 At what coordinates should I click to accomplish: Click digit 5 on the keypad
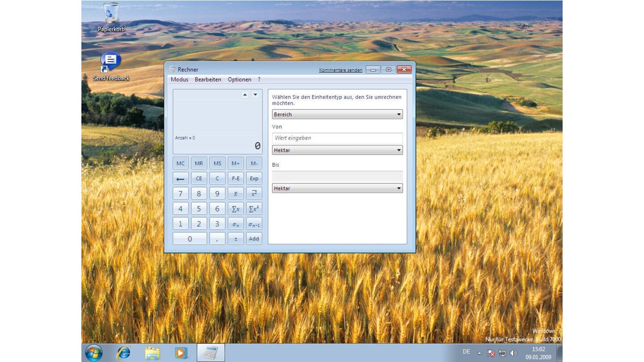pos(199,208)
